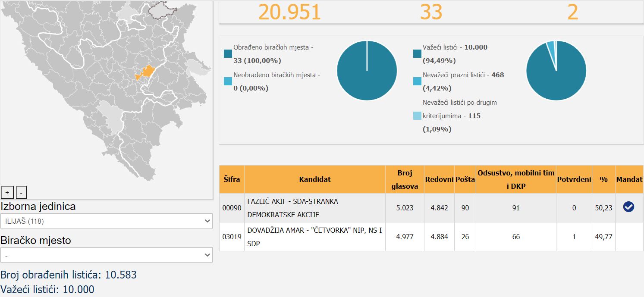Open the Izborna jedinica dropdown
This screenshot has width=644, height=297.
107,221
